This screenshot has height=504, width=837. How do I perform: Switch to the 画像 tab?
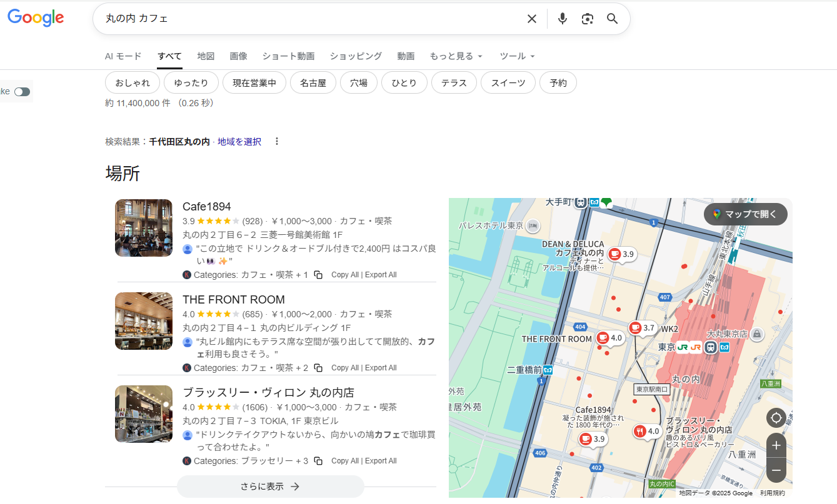tap(238, 56)
